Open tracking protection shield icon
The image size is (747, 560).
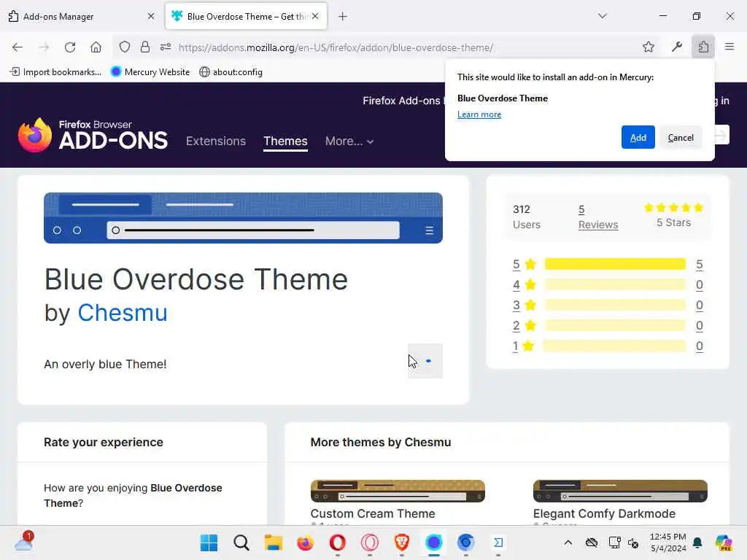coord(125,47)
